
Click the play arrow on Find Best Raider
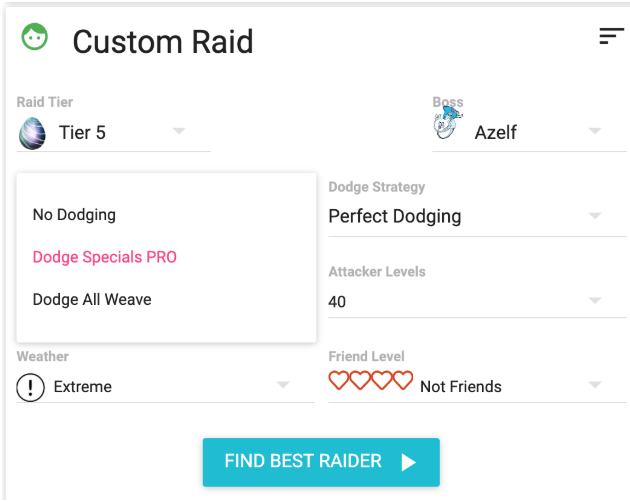(408, 462)
